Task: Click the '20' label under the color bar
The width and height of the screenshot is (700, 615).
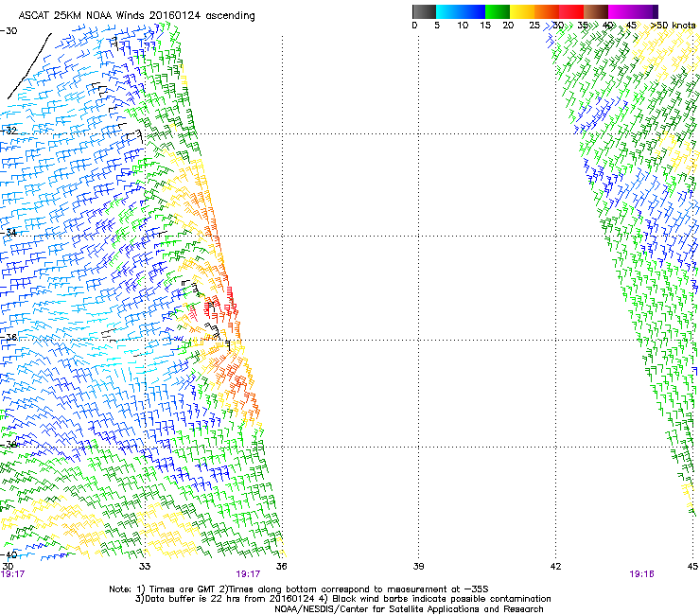Action: pyautogui.click(x=508, y=26)
